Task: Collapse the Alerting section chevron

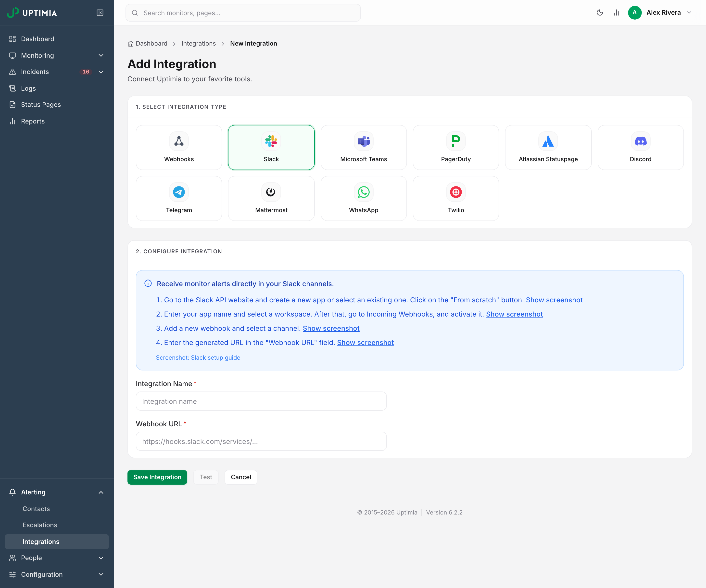Action: tap(101, 492)
